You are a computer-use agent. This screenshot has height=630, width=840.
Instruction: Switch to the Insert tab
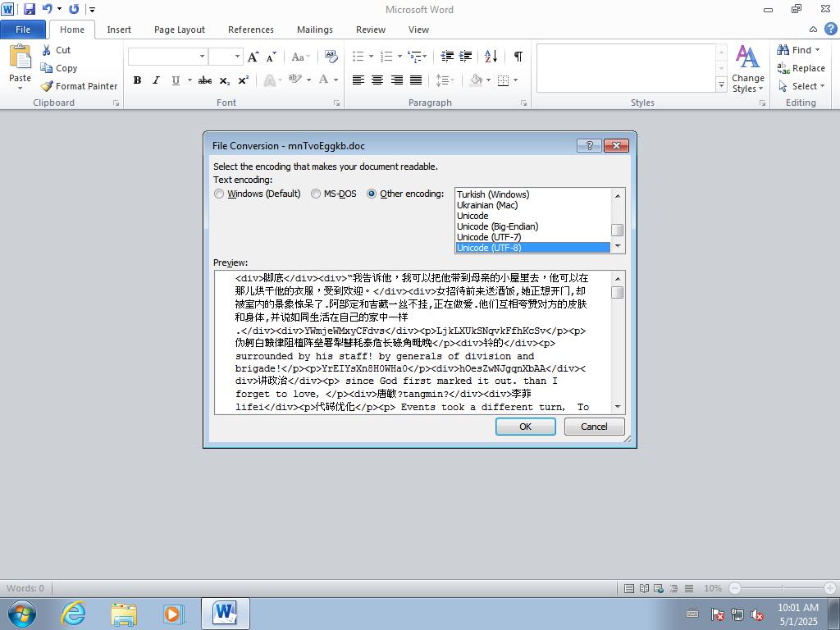tap(119, 30)
